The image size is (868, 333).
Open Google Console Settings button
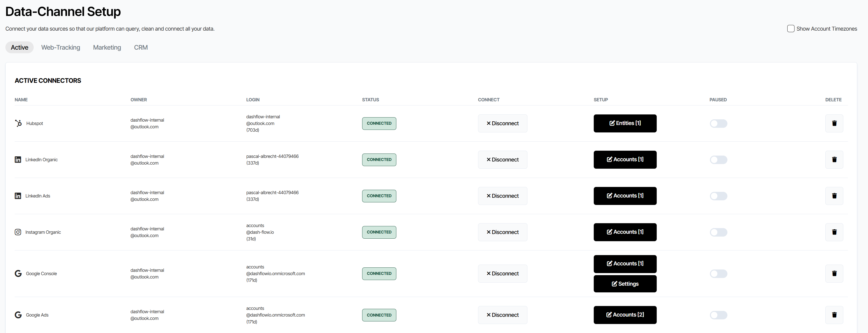[625, 284]
